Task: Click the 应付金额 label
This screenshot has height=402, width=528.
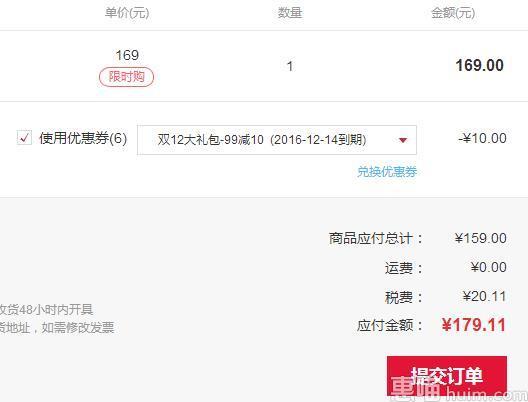Action: coord(390,326)
